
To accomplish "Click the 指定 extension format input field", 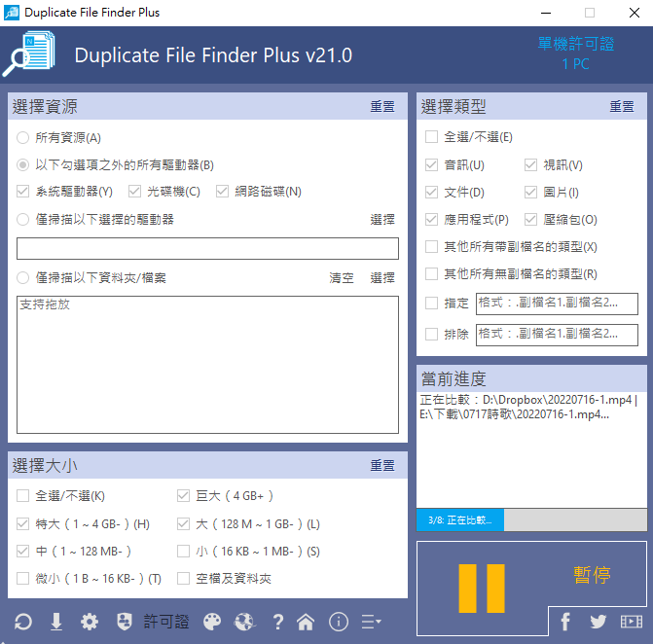I will tap(557, 304).
